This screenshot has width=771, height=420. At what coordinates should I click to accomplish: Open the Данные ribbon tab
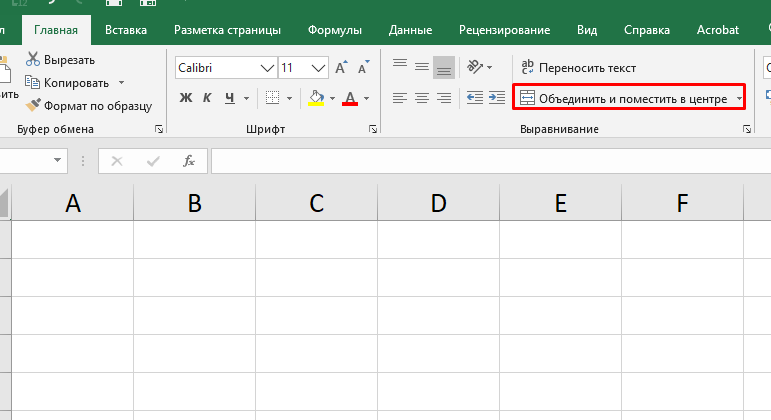coord(410,30)
